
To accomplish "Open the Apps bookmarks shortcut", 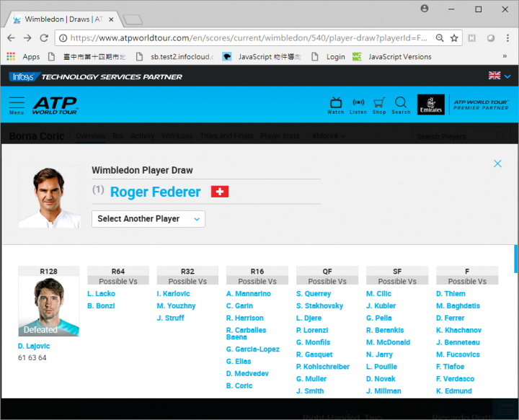I will click(23, 57).
